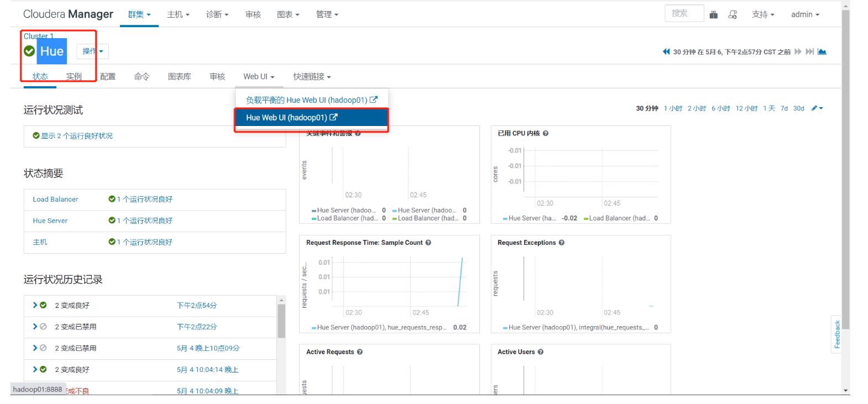Click help icon beside Active Requests

pos(360,352)
